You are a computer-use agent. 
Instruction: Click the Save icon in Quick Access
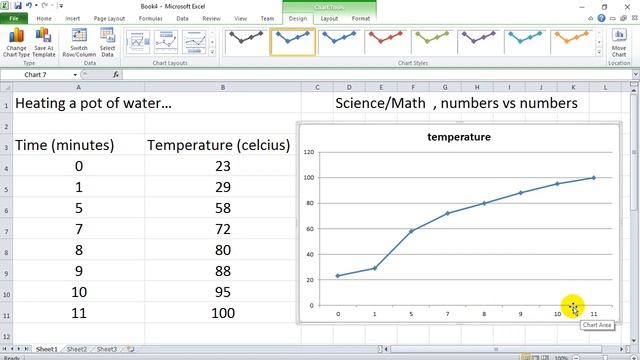(x=18, y=6)
